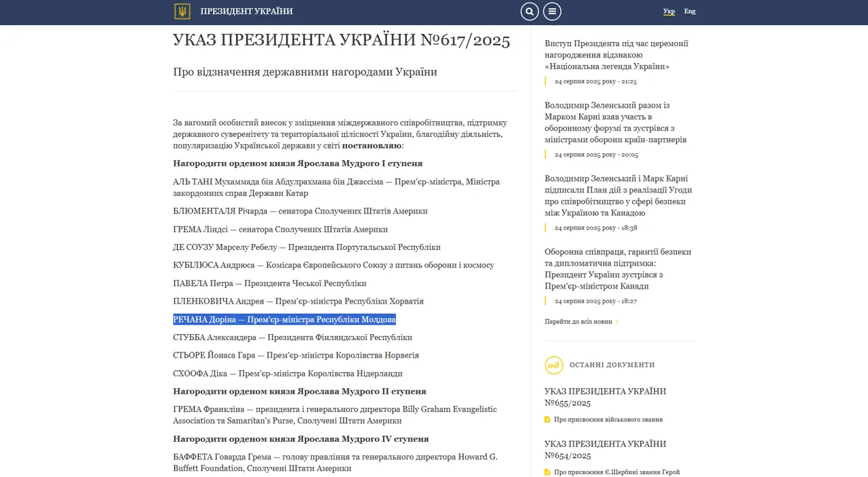
Task: Switch site language to Eng
Action: tap(690, 12)
